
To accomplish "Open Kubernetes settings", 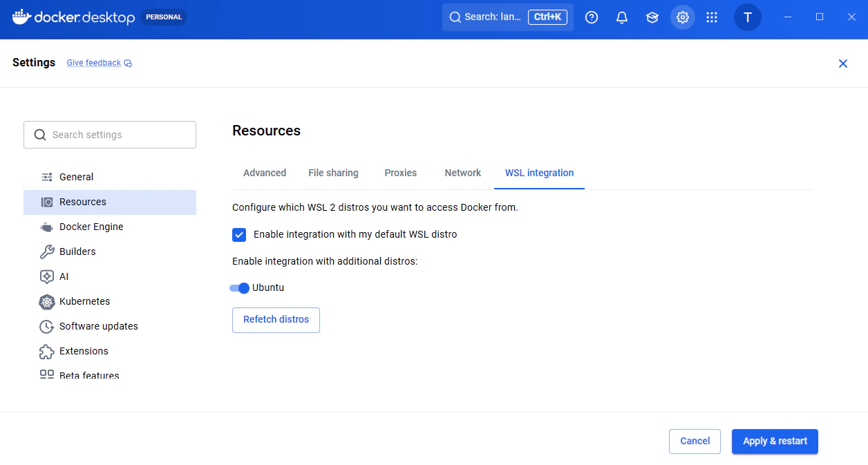I will click(x=110, y=301).
